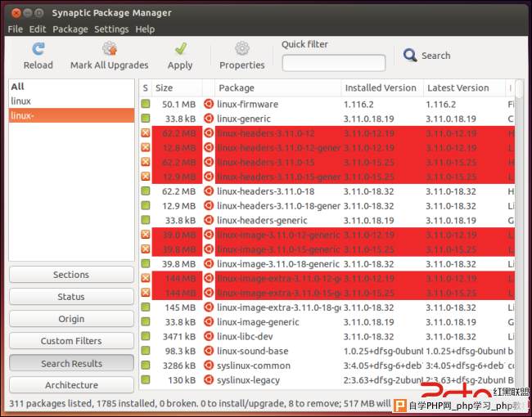This screenshot has height=417, width=532.
Task: Open the Help menu
Action: pyautogui.click(x=145, y=29)
